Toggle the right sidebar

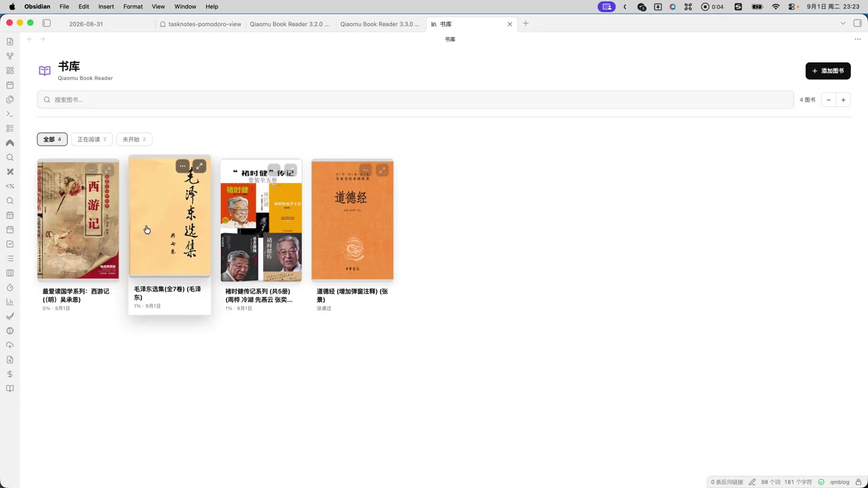857,23
